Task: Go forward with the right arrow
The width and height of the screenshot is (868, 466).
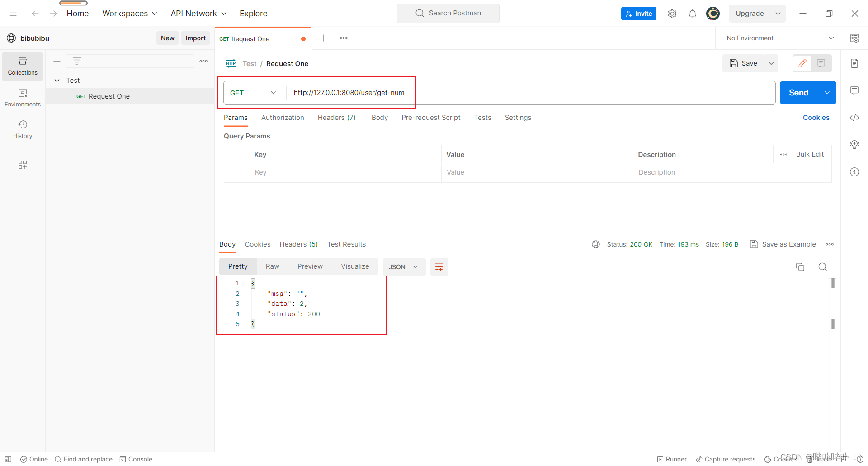Action: coord(53,14)
